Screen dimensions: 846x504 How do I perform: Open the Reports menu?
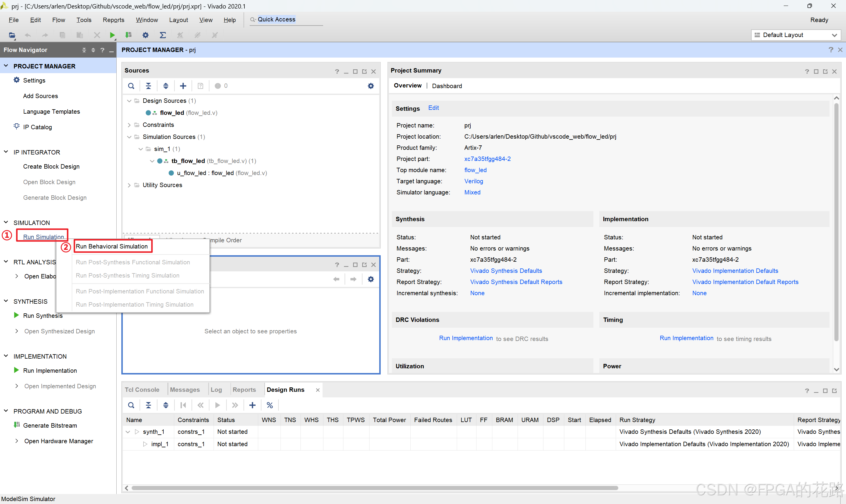pos(113,20)
